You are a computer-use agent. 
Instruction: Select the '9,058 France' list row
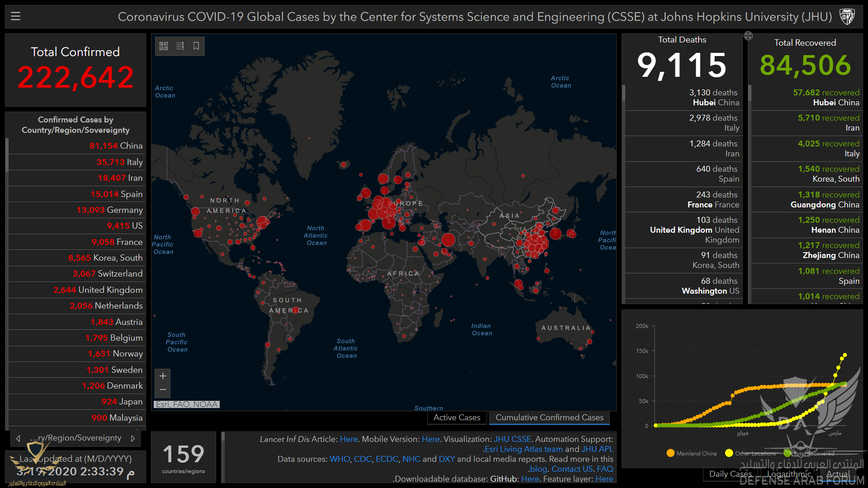click(x=76, y=242)
